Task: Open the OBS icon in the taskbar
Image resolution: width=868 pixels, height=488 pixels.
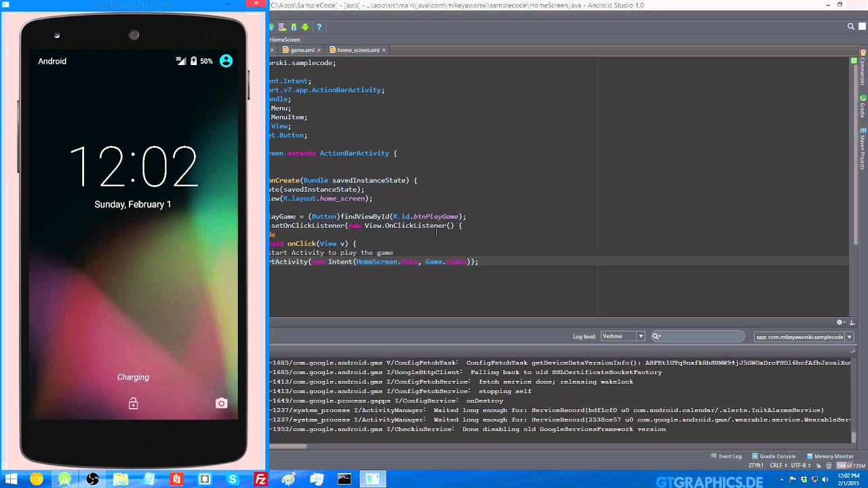Action: [x=93, y=479]
